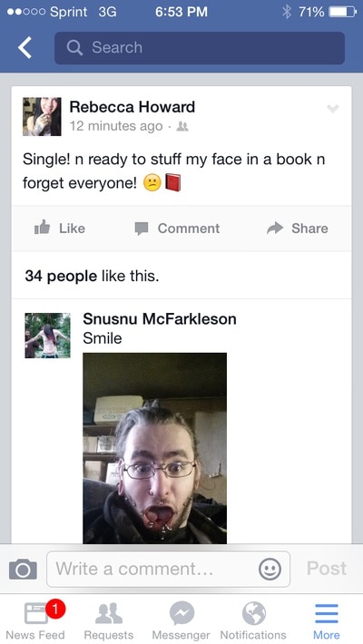
Task: Tap Rebecca Howard's profile picture
Action: point(42,117)
